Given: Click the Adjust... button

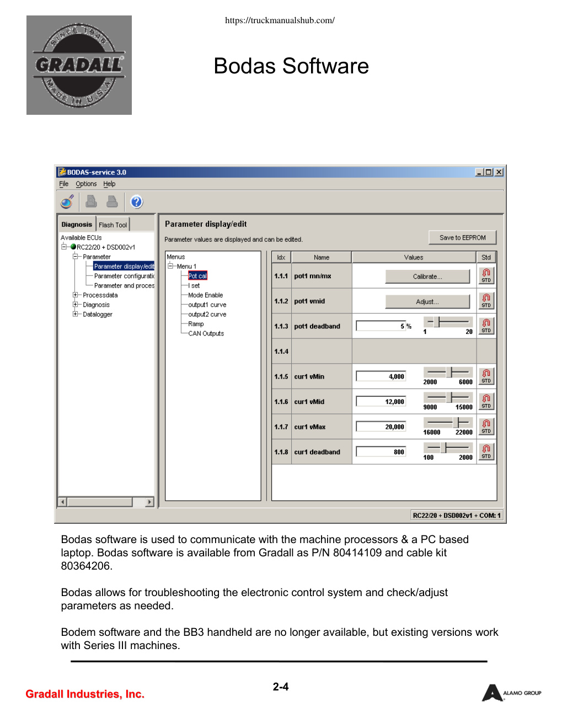Looking at the screenshot, I should (427, 302).
